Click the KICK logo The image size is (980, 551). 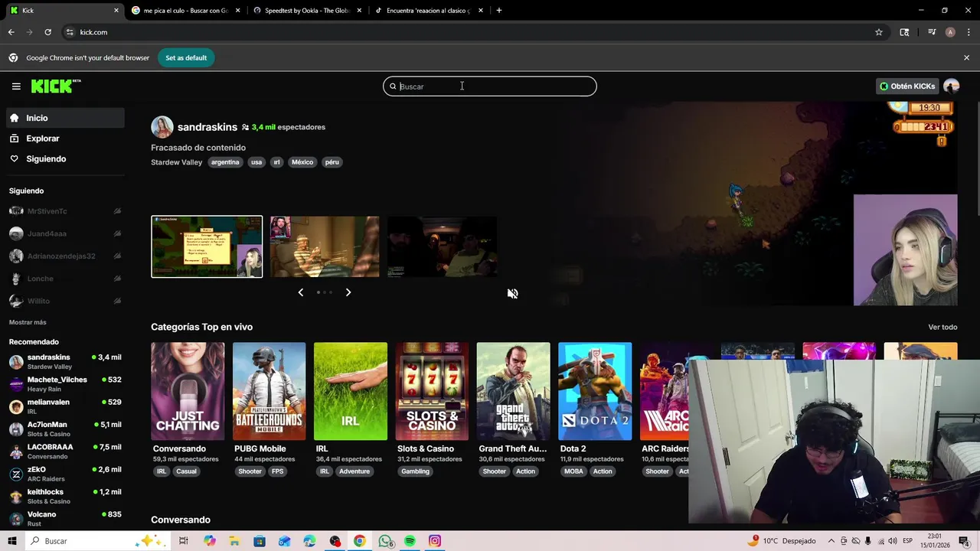55,86
